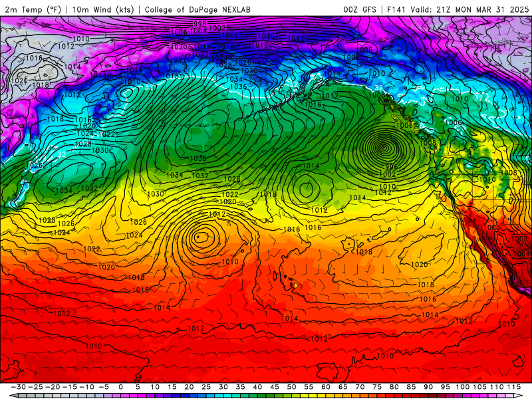Click the 20 value on the color scale
This screenshot has width=532, height=399.
(189, 387)
